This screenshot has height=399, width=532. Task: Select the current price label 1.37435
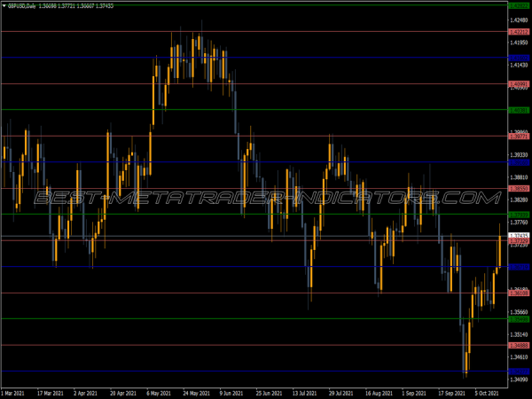519,236
